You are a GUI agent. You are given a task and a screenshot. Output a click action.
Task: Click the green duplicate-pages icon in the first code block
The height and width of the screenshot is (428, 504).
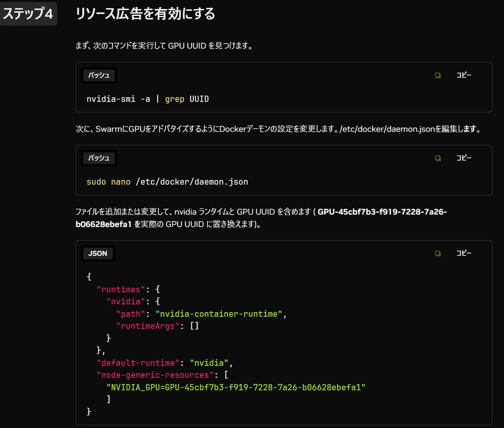point(438,75)
